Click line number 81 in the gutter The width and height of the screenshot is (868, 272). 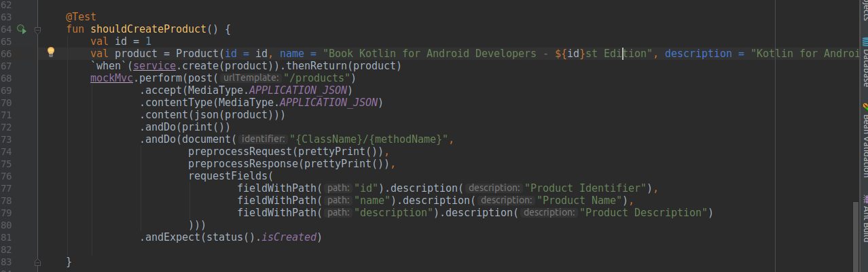tap(6, 237)
